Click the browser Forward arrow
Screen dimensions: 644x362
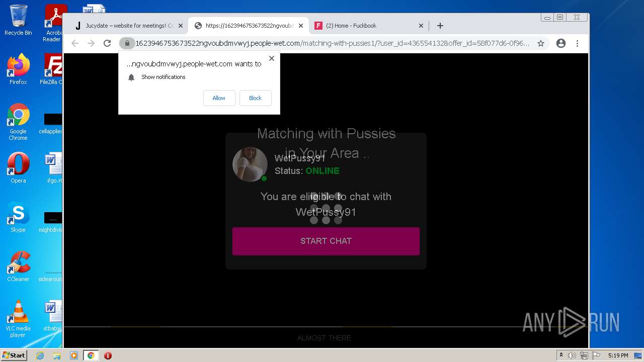click(x=91, y=43)
